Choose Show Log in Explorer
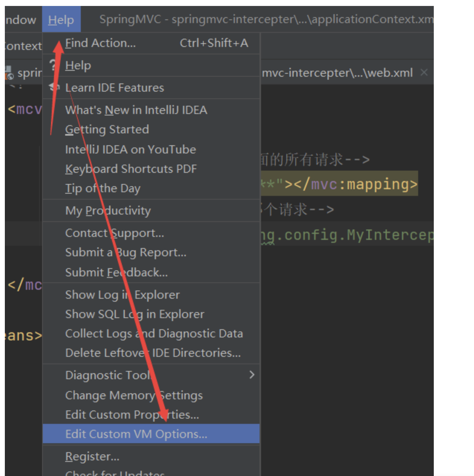Viewport: 474px width, 476px height. pyautogui.click(x=151, y=295)
